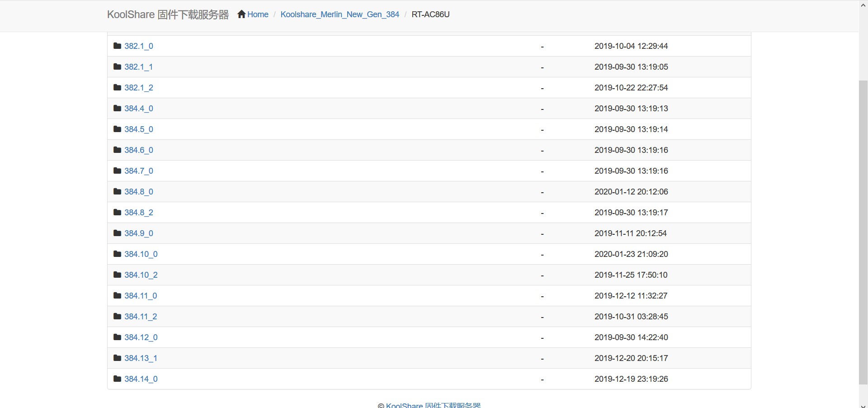Open the 384.12_0 folder link

(141, 337)
